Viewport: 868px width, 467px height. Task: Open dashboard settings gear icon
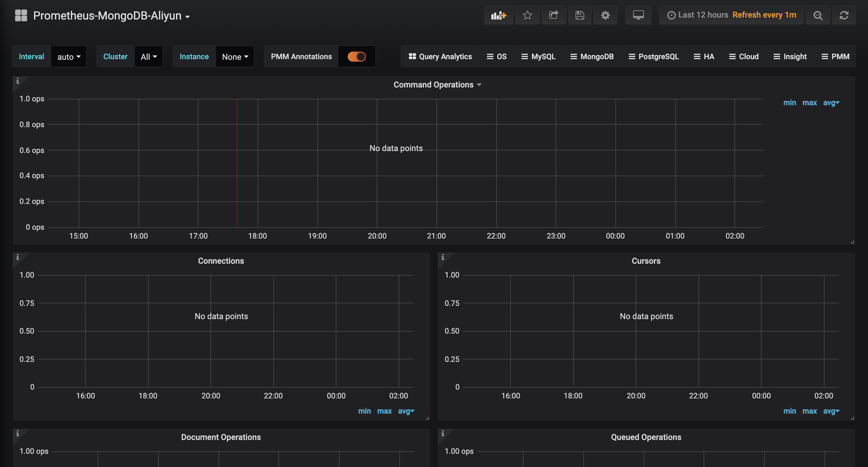click(605, 15)
